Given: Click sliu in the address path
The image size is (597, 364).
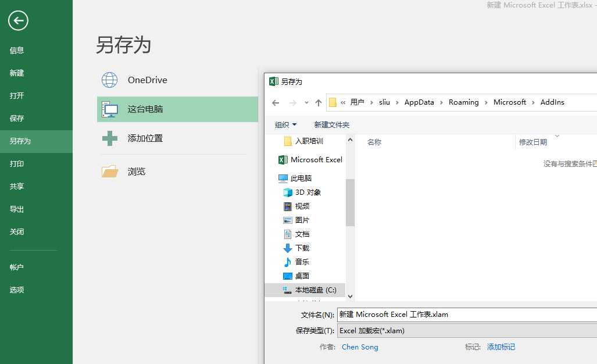Looking at the screenshot, I should [x=384, y=102].
